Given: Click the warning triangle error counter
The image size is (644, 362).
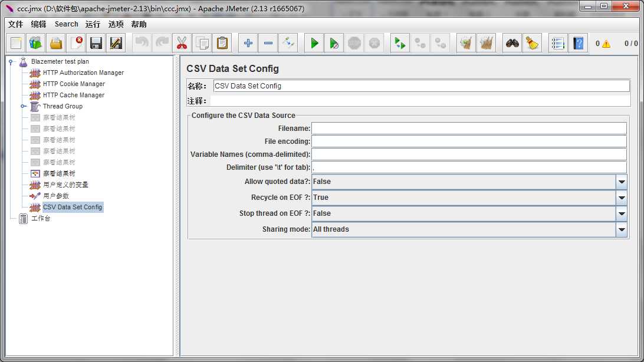Looking at the screenshot, I should click(x=606, y=44).
